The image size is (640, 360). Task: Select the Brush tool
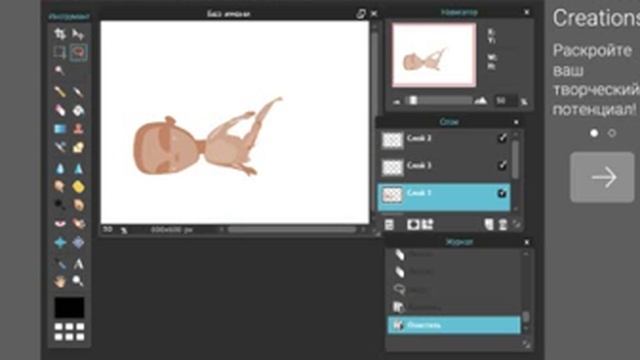coord(78,91)
